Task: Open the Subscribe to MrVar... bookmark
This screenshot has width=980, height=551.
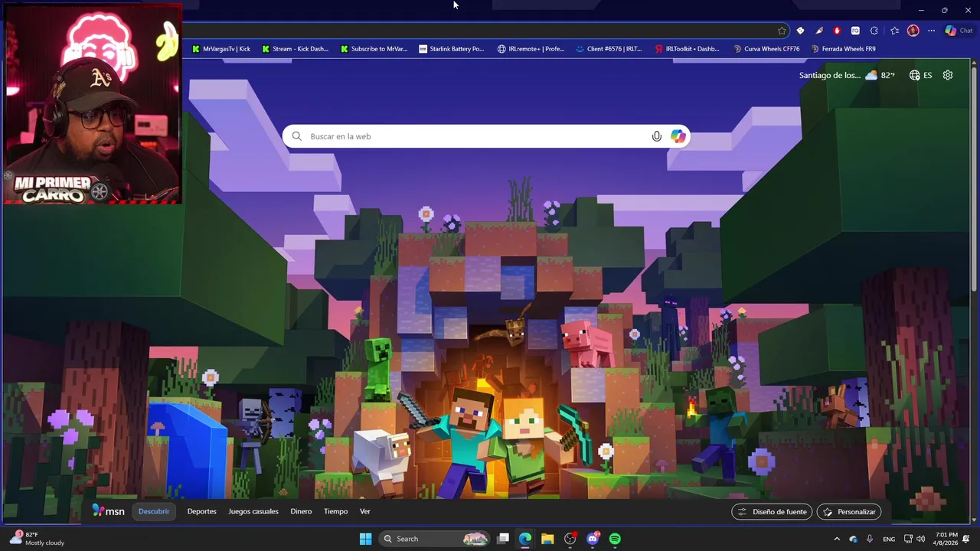Action: [x=374, y=49]
